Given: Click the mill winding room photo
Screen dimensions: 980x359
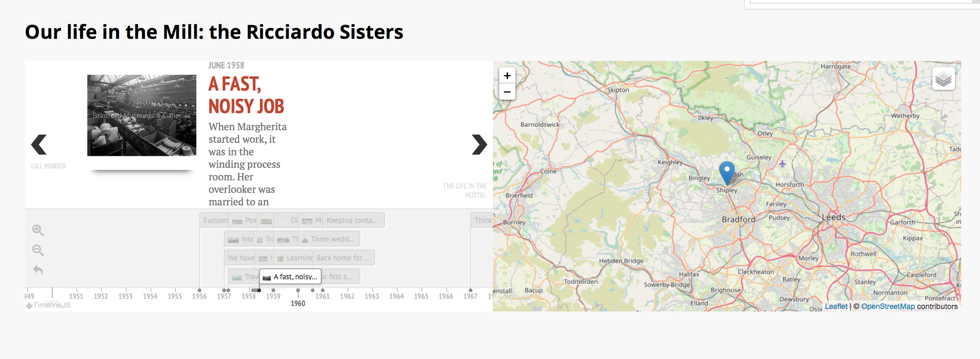Looking at the screenshot, I should (x=142, y=116).
